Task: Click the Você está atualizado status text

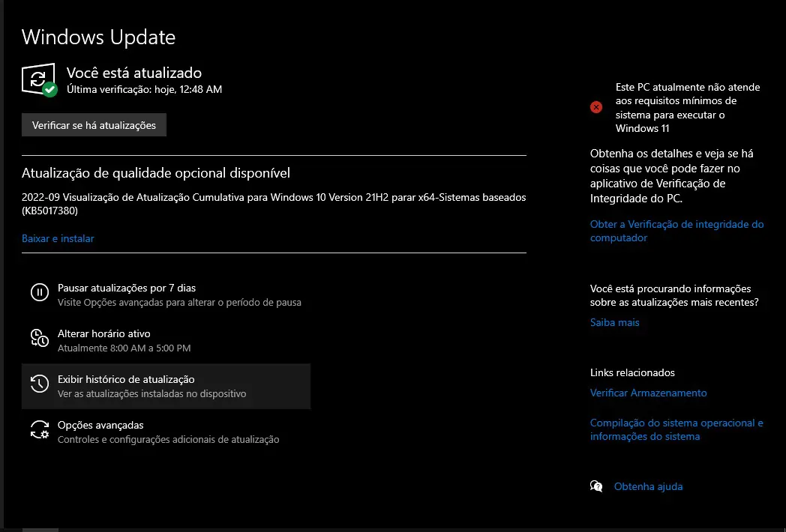Action: [x=133, y=73]
